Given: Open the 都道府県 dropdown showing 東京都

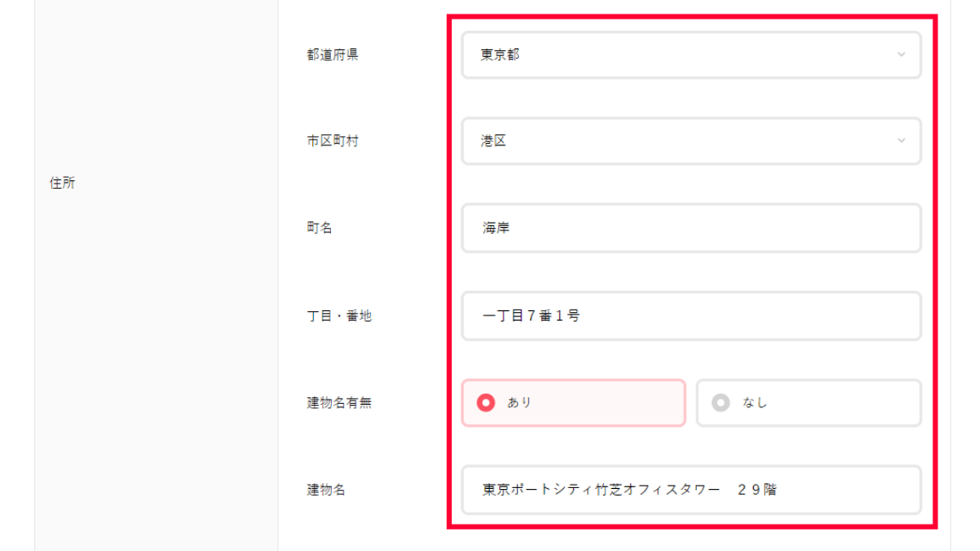Looking at the screenshot, I should 691,55.
